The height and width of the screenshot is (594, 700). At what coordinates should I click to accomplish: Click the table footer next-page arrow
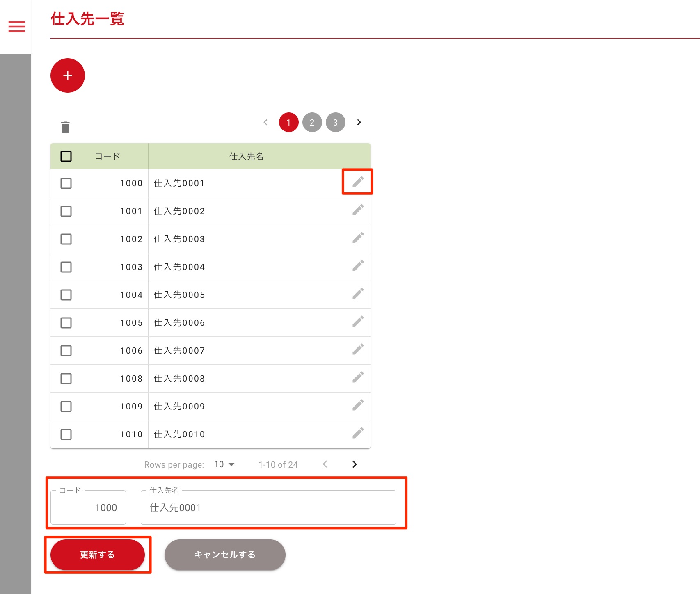355,464
